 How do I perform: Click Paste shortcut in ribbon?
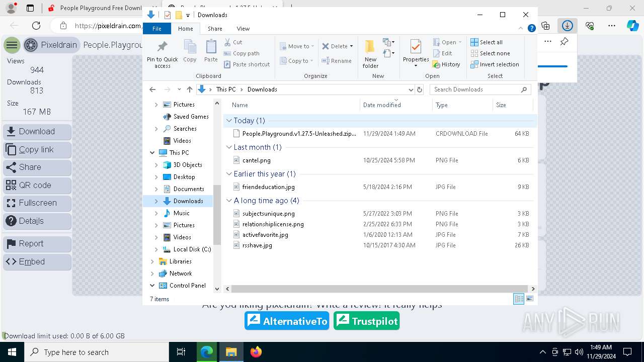[x=247, y=64]
